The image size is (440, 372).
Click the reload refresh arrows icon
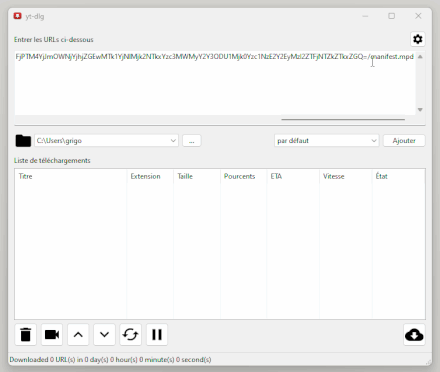pos(130,334)
